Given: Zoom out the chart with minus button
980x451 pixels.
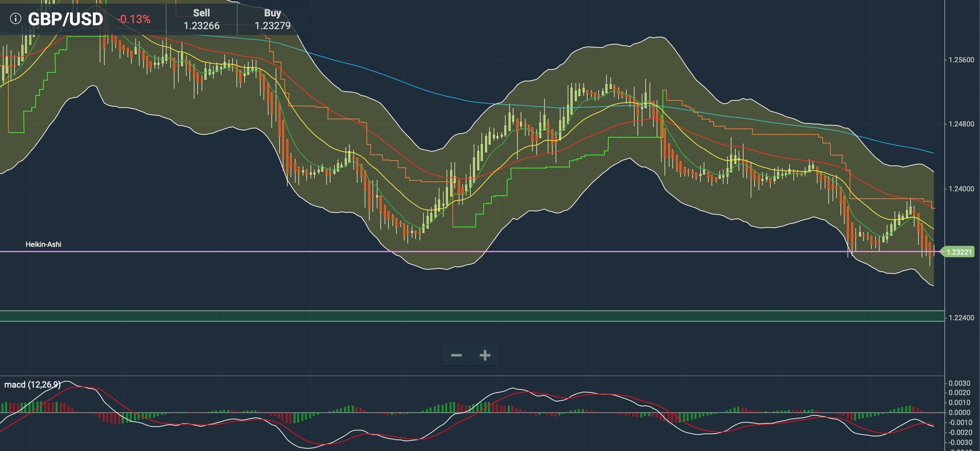Looking at the screenshot, I should pos(456,355).
